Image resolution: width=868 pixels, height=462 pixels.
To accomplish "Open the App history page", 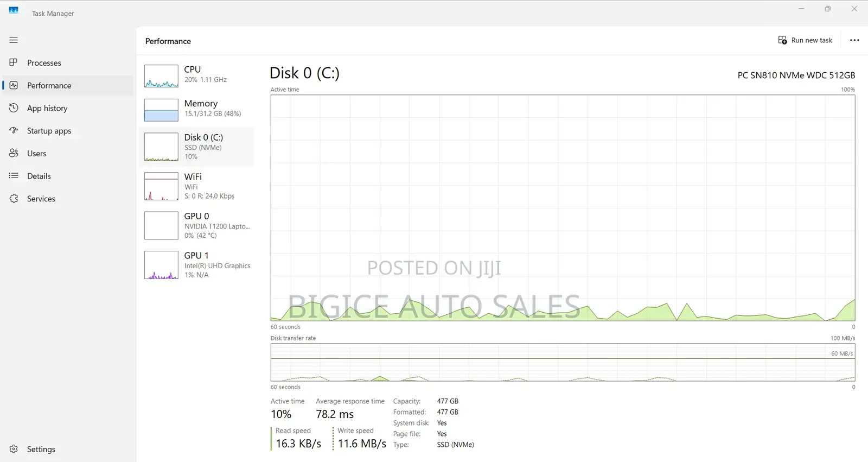I will [x=68, y=108].
